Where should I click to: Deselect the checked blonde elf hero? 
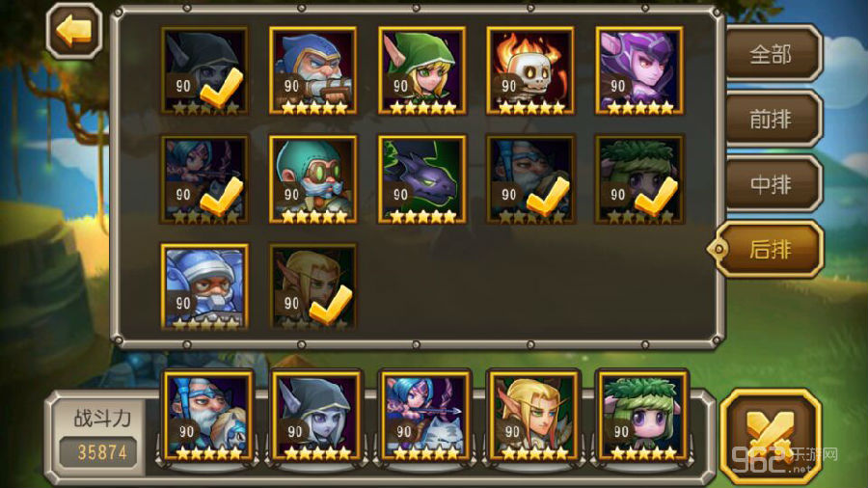[x=312, y=287]
